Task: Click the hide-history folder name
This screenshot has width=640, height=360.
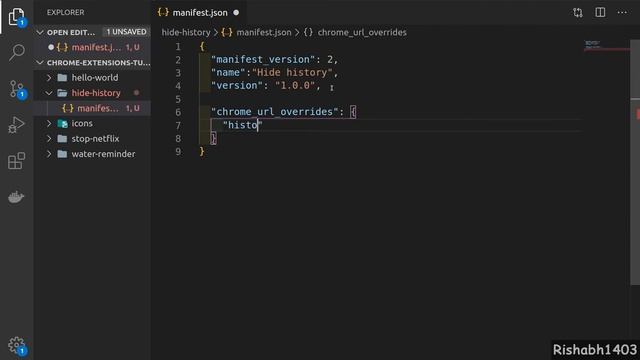Action: [96, 93]
